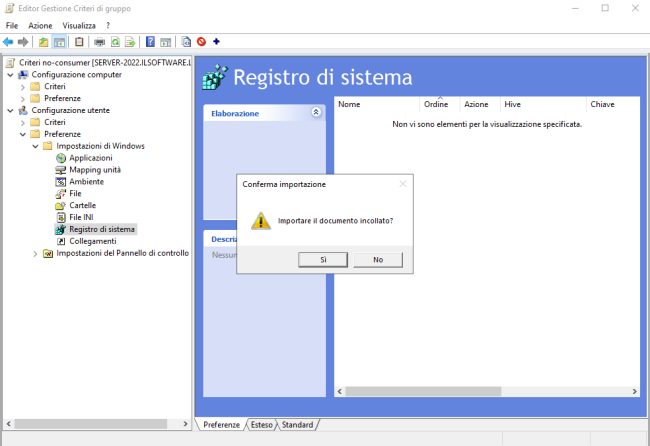Sort list by Hive column header
The width and height of the screenshot is (650, 446).
[x=543, y=104]
